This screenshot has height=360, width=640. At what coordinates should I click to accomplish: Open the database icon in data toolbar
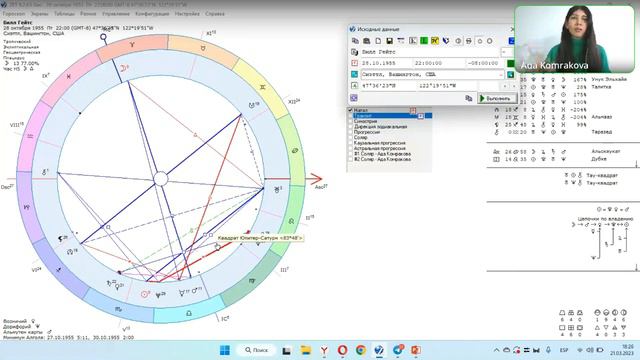(367, 41)
